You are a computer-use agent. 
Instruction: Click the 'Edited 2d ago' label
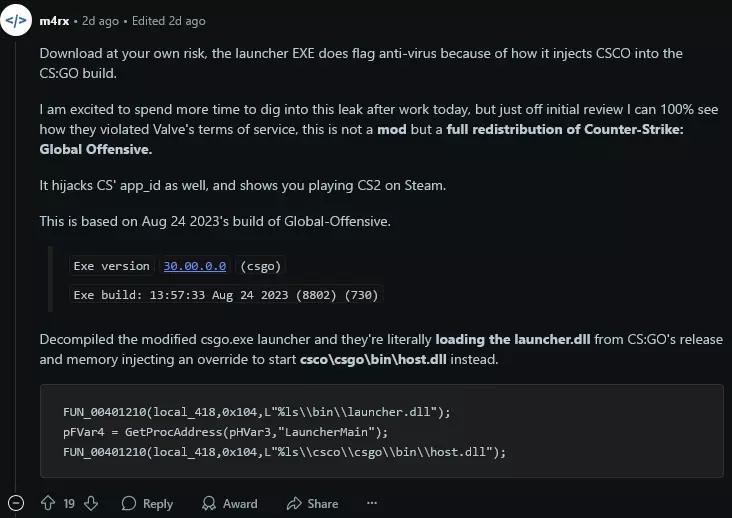click(x=169, y=21)
